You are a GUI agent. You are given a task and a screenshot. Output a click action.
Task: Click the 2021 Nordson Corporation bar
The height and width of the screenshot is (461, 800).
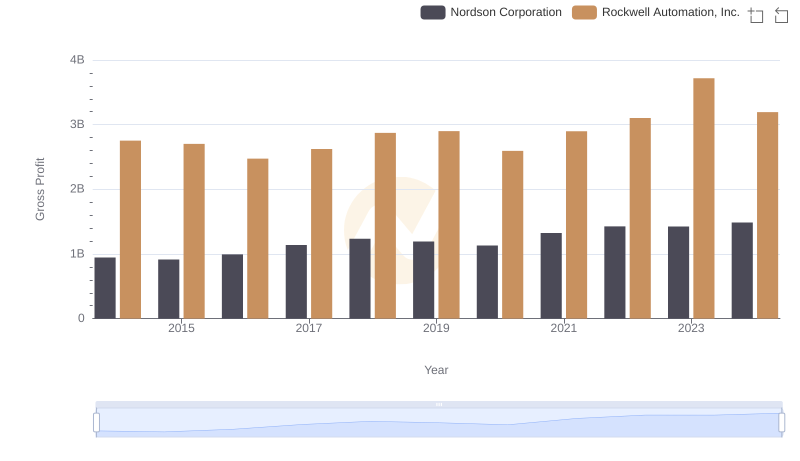[551, 276]
